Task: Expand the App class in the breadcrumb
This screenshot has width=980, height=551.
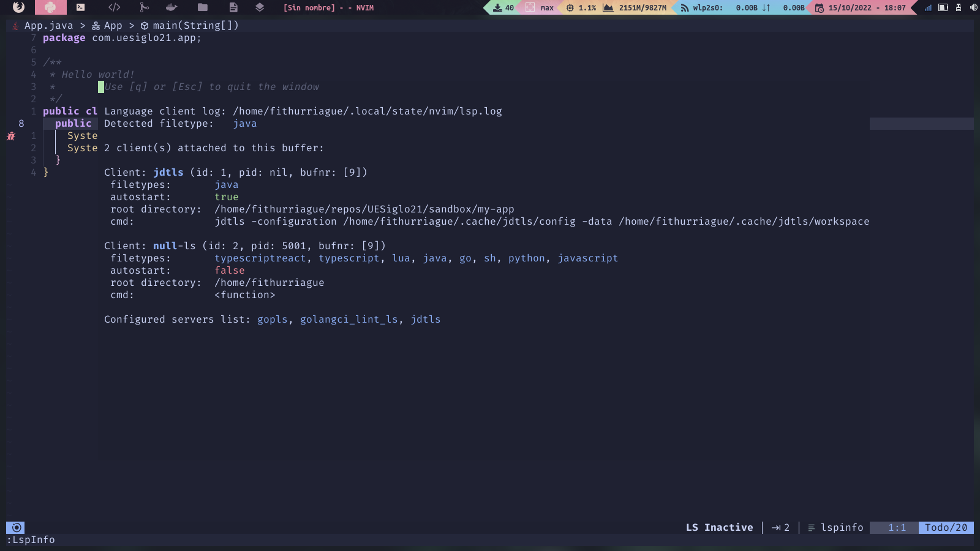Action: (113, 25)
